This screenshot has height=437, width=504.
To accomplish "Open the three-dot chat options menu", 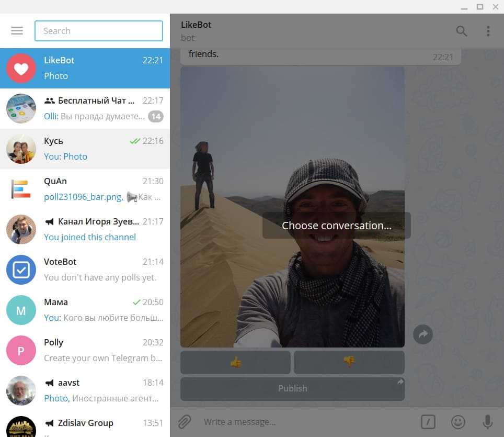I will pyautogui.click(x=488, y=31).
